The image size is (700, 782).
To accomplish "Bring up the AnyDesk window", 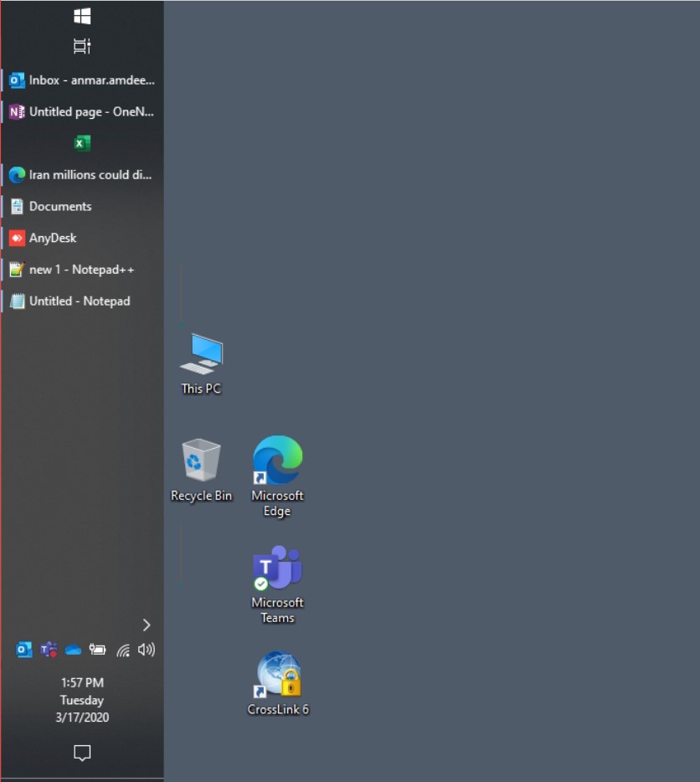I will pyautogui.click(x=82, y=239).
